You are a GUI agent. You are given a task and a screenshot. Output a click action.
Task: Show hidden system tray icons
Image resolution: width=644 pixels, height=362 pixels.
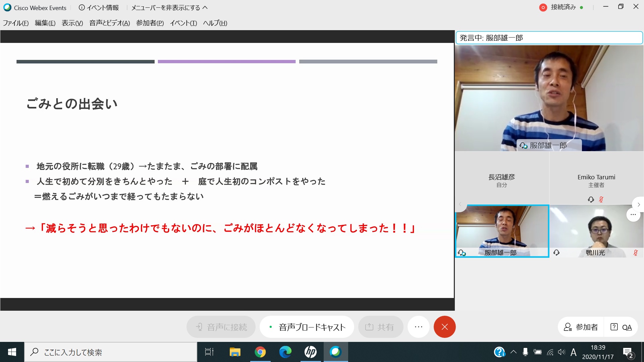(513, 352)
